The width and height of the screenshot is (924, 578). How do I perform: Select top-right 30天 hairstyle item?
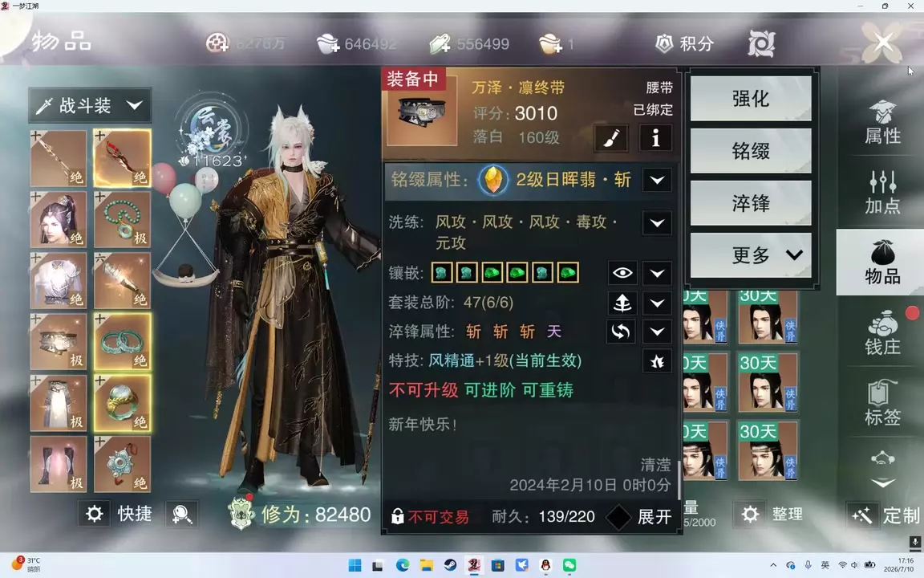click(768, 317)
